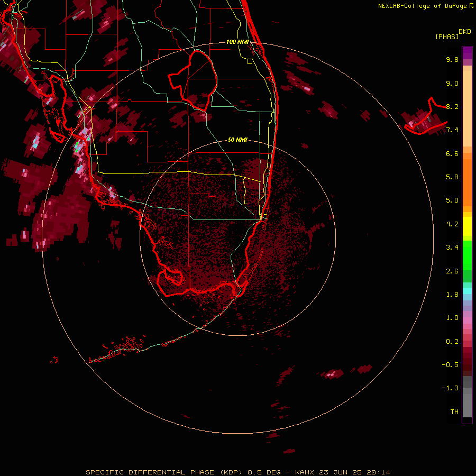Viewport: 476px width, 476px height.
Task: Select the 0.2 scale value
Action: [x=452, y=342]
